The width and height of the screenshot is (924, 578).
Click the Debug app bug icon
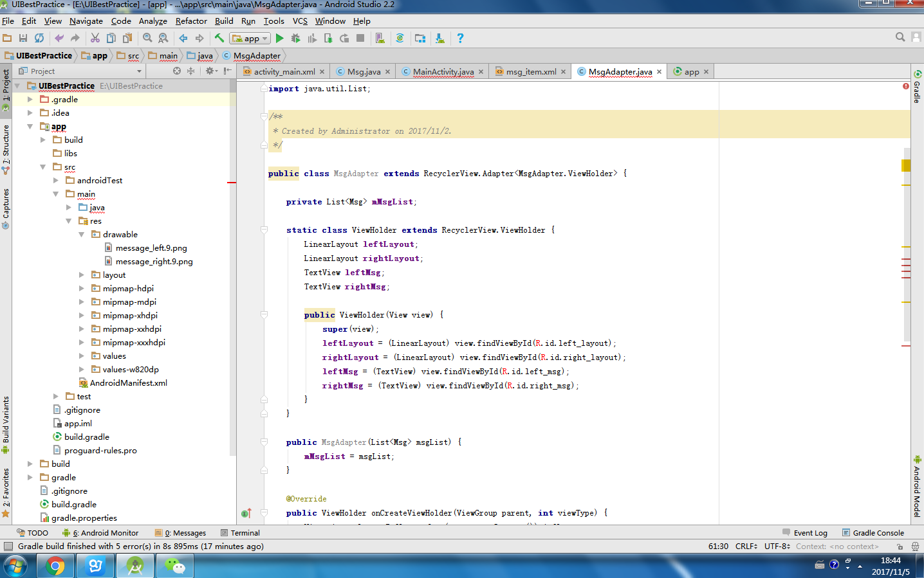[296, 38]
